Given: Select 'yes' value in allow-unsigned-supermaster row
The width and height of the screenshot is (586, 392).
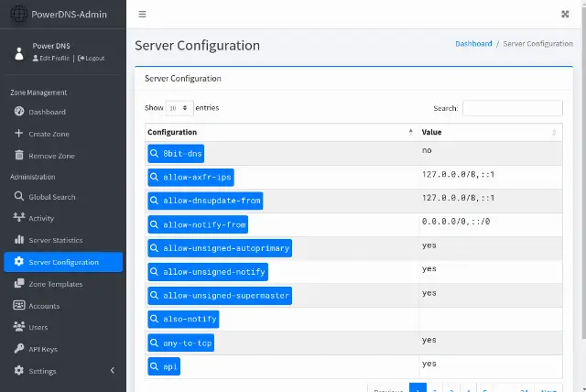Looking at the screenshot, I should (x=429, y=293).
